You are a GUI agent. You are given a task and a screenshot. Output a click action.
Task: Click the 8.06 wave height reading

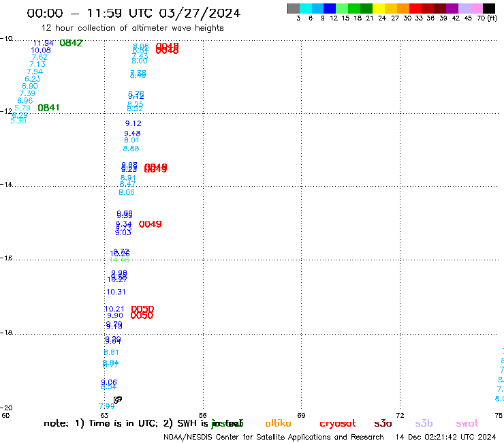point(127,192)
